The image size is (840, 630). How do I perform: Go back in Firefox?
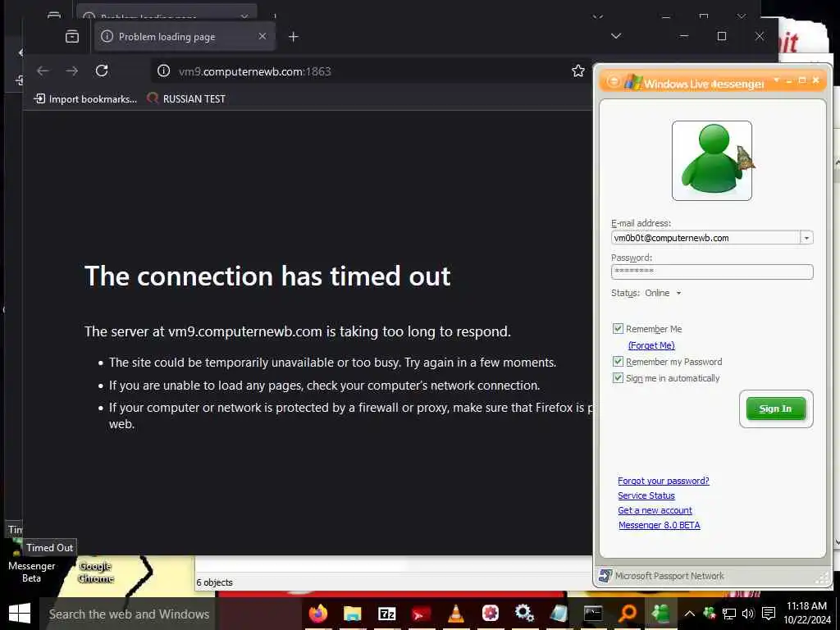(43, 71)
